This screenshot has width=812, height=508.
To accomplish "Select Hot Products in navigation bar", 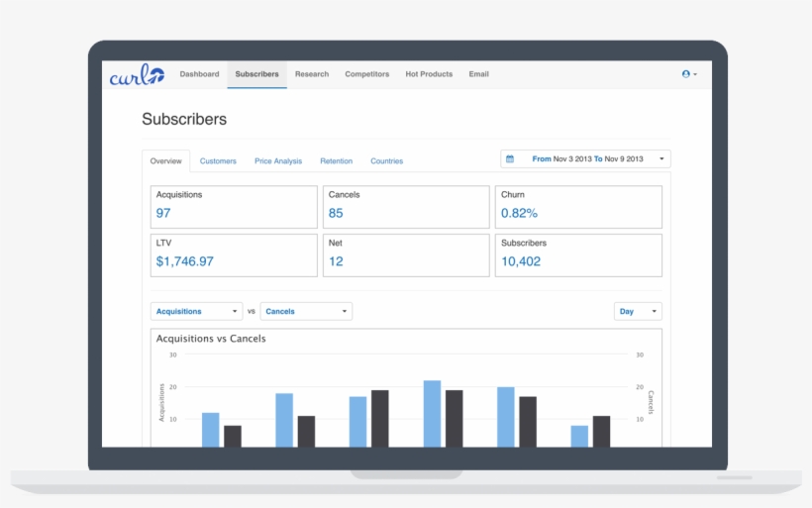I will (429, 74).
